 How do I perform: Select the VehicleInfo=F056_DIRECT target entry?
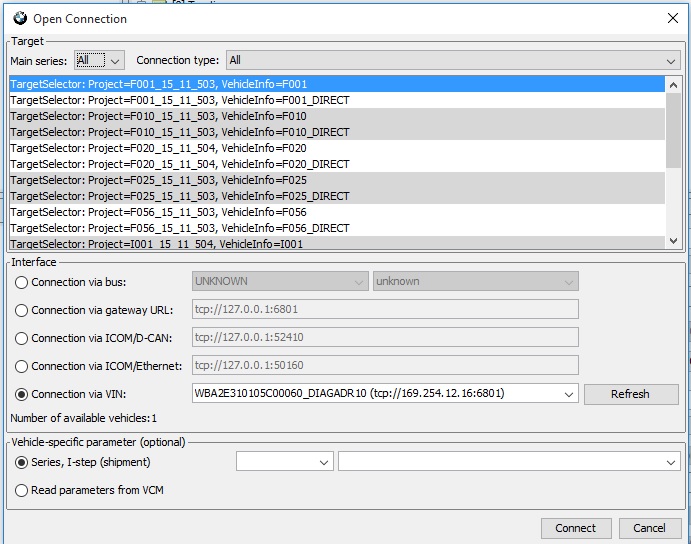pyautogui.click(x=180, y=228)
